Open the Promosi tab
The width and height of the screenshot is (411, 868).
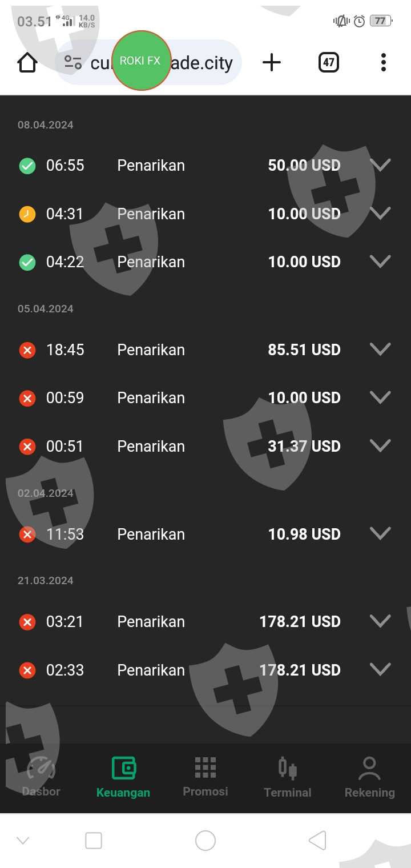pyautogui.click(x=205, y=777)
